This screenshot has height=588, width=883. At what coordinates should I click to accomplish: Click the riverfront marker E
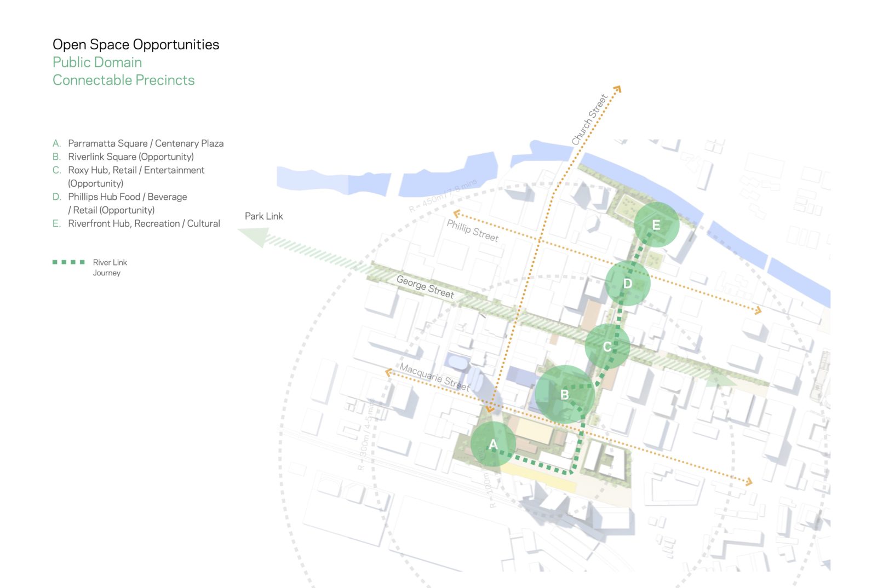coord(656,225)
